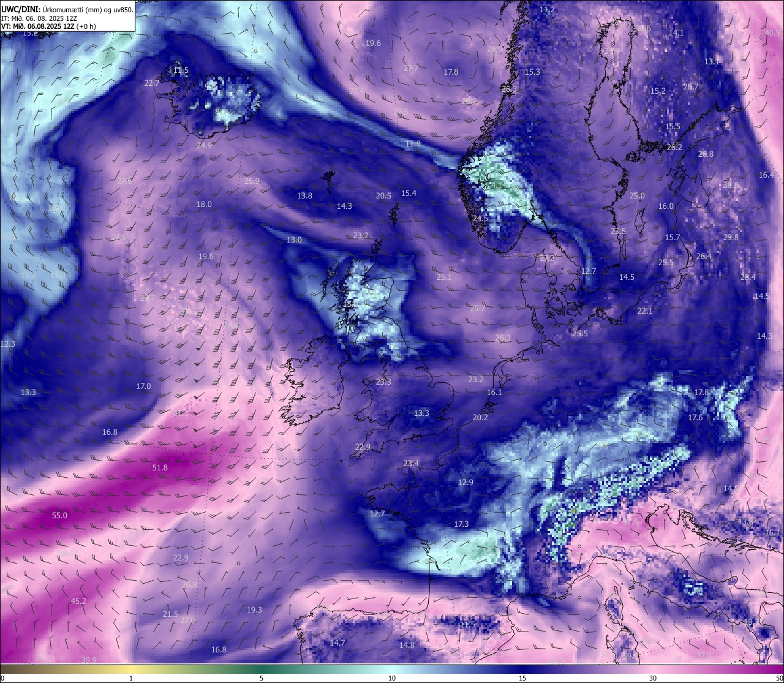Click the 25.0 value on the map
784x683 pixels.
[637, 195]
